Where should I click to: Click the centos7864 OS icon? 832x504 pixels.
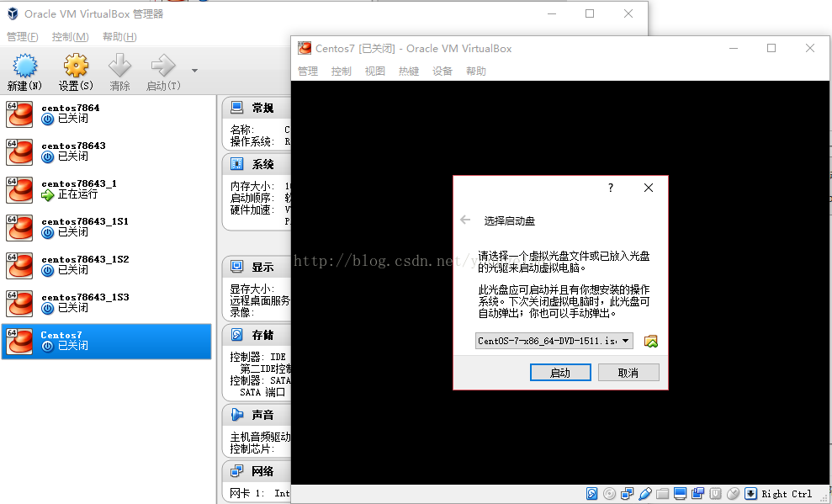(x=19, y=114)
